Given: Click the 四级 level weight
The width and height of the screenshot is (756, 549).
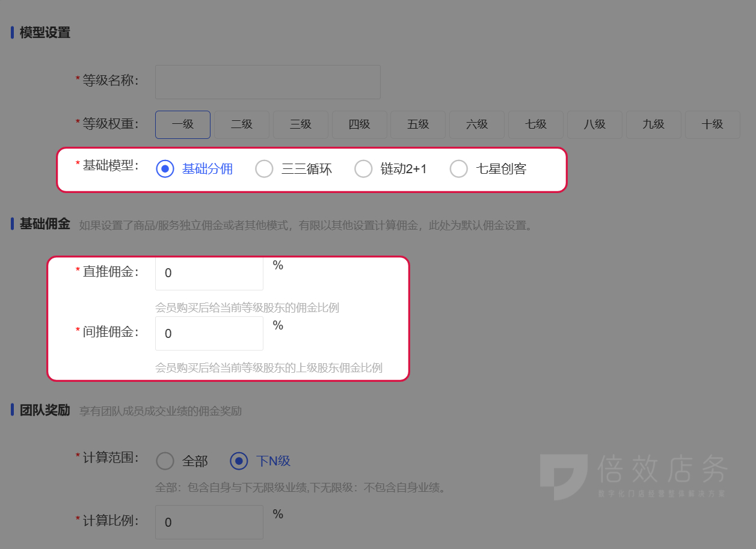Looking at the screenshot, I should (x=359, y=124).
